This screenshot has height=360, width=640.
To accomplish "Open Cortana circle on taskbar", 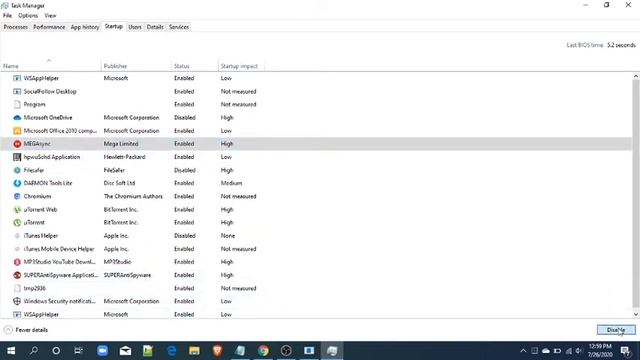I will point(56,351).
